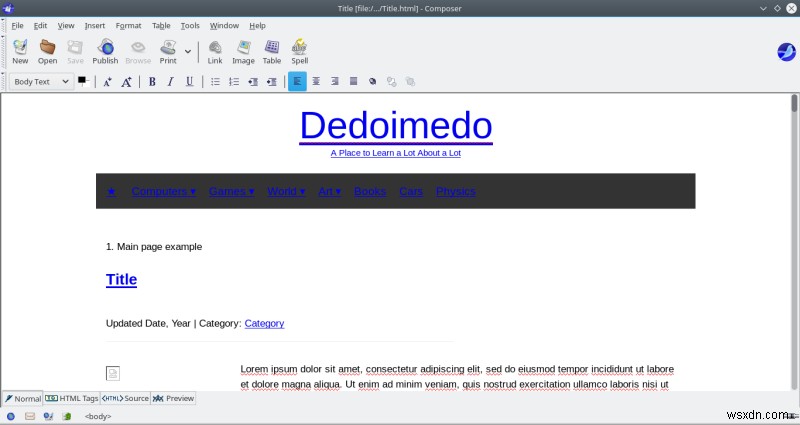Click the black text color swatch
Image resolution: width=800 pixels, height=425 pixels.
pos(82,80)
